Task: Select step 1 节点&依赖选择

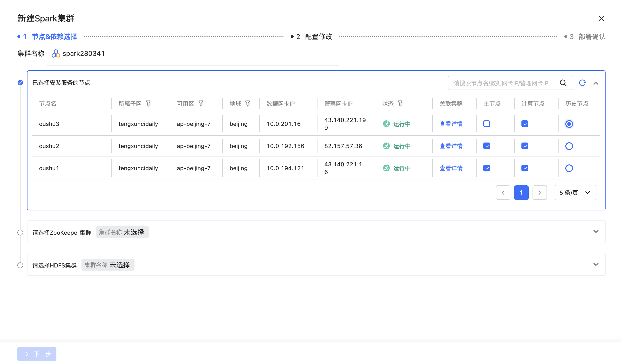Action: click(x=47, y=37)
